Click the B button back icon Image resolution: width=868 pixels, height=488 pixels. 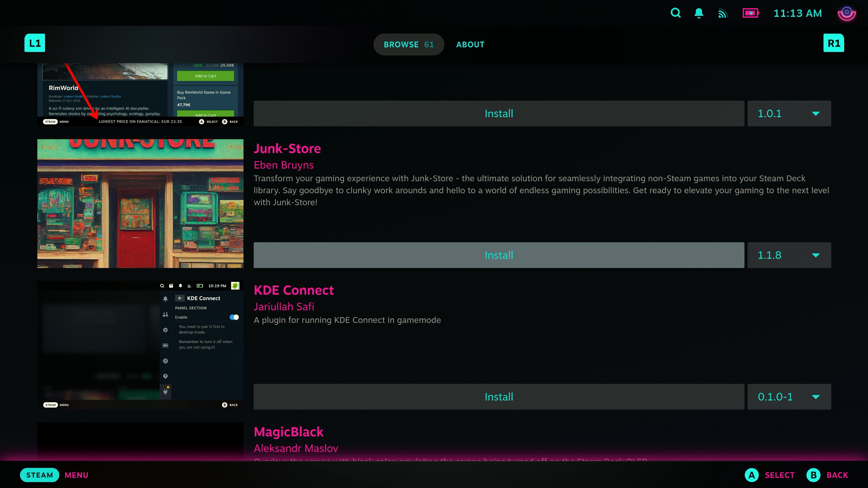tap(813, 475)
